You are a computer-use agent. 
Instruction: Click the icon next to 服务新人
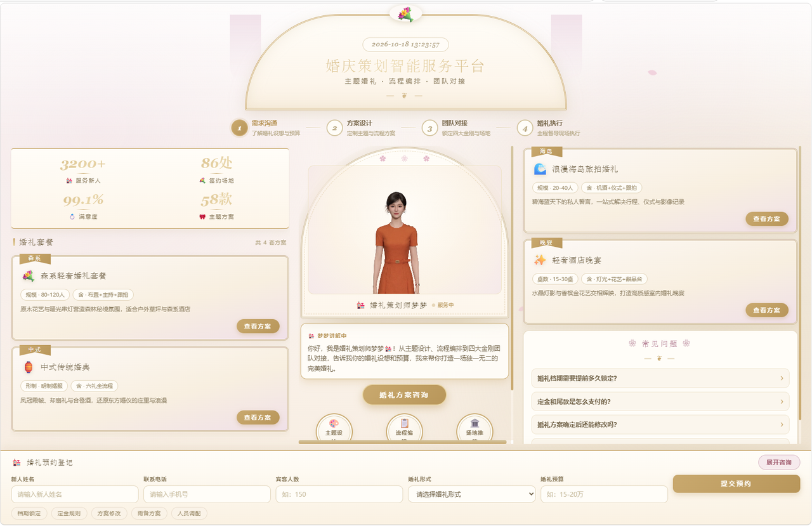(x=69, y=181)
